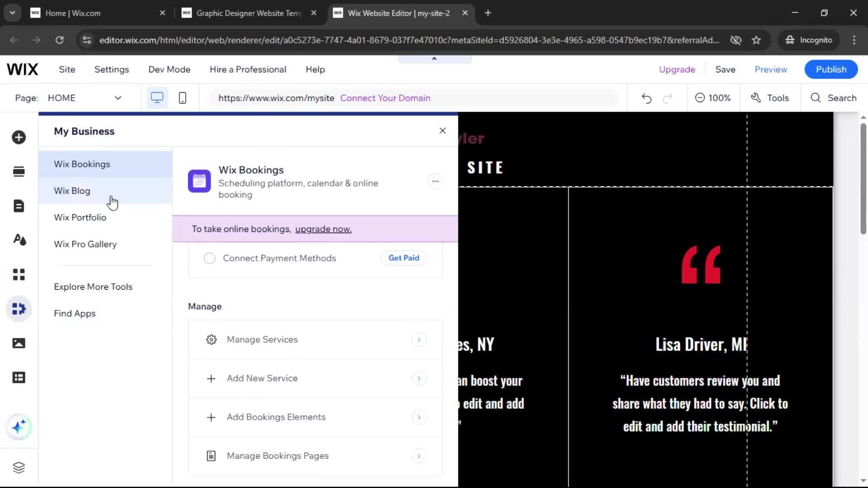Open the Pages & Menu icon

tap(19, 206)
